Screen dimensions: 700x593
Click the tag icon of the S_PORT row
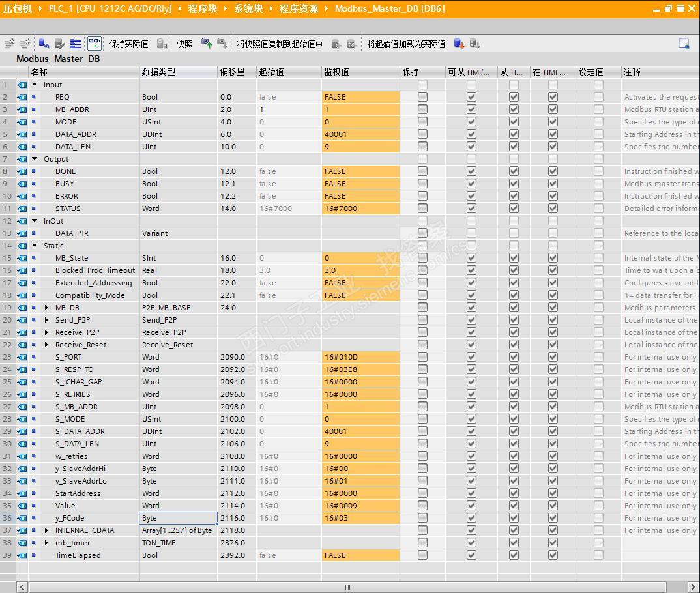[22, 357]
